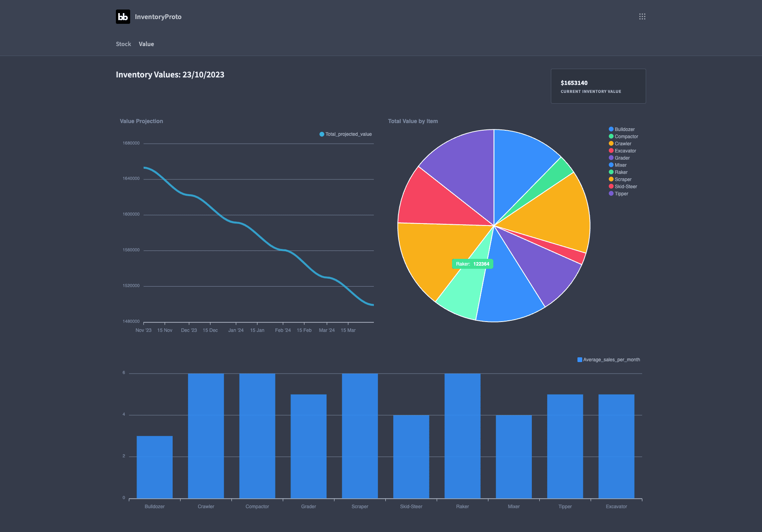Viewport: 762px width, 532px height.
Task: Toggle Tipper in the pie chart legend
Action: 618,194
